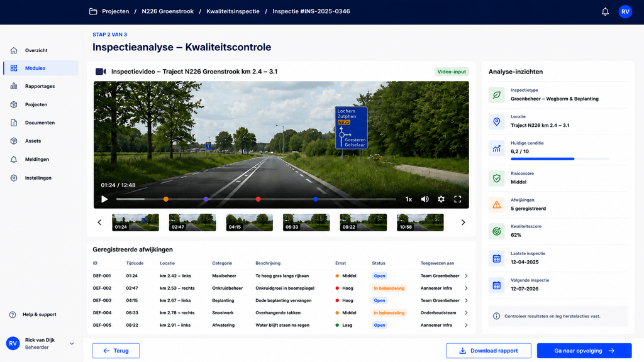Open the notifications bell icon
Viewport: 644px width, 362px height.
(x=605, y=11)
